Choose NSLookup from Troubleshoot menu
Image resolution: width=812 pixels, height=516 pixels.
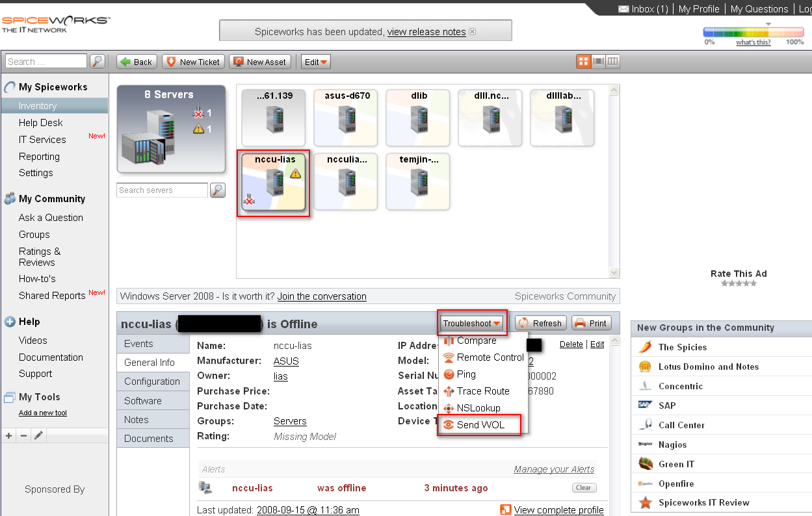click(x=471, y=408)
